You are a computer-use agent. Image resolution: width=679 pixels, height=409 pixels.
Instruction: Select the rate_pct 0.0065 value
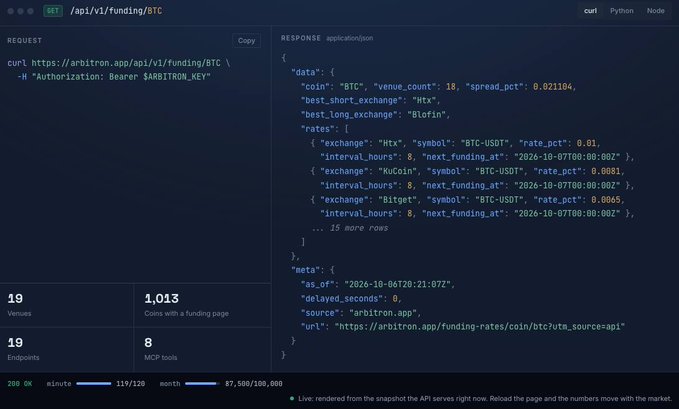coord(605,200)
